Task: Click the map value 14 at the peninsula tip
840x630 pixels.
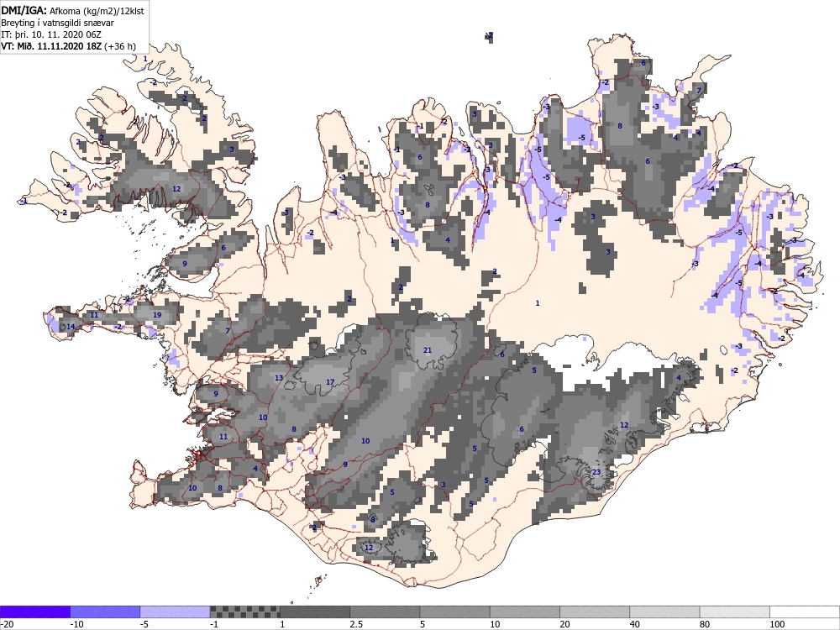Action: pyautogui.click(x=71, y=327)
